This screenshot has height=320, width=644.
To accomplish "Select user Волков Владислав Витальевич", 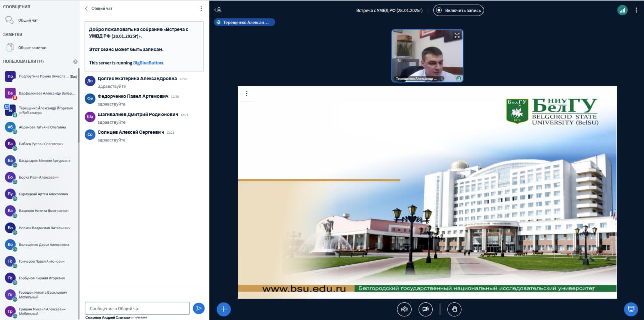I will tap(40, 228).
